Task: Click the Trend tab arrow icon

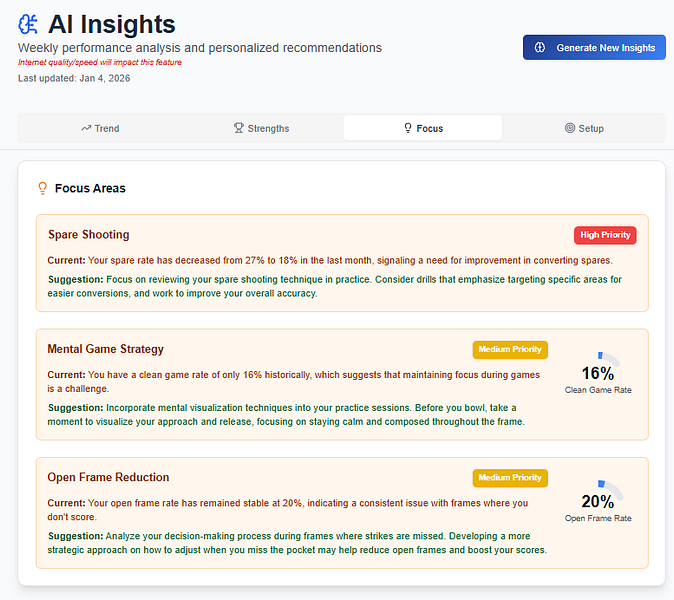Action: [x=86, y=128]
